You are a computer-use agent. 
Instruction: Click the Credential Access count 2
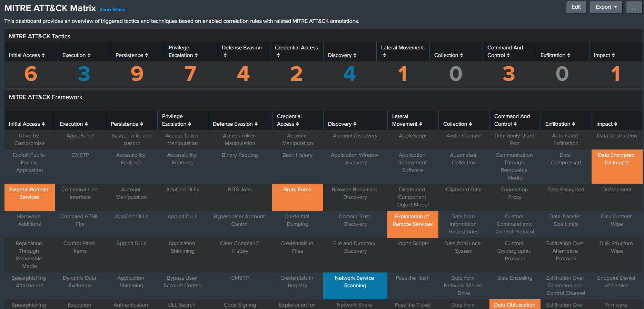(296, 74)
